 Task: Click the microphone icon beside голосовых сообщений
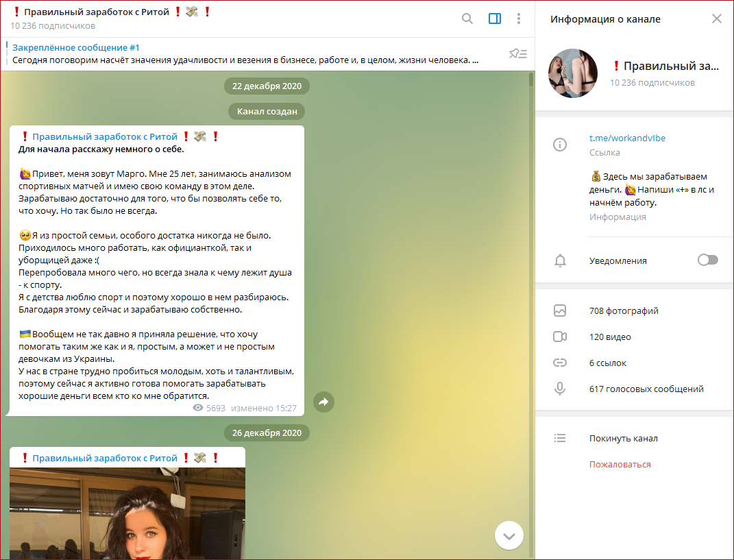coord(560,388)
